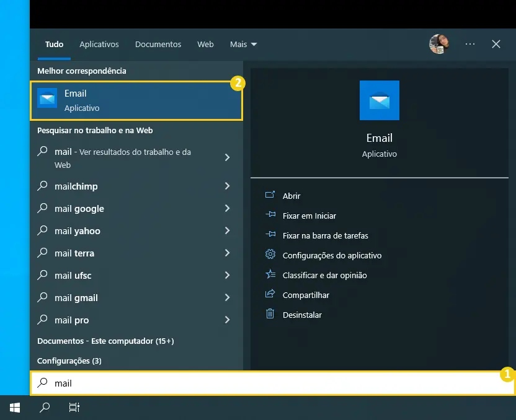Click the 'mail' search input field
This screenshot has height=420, width=516.
point(272,383)
